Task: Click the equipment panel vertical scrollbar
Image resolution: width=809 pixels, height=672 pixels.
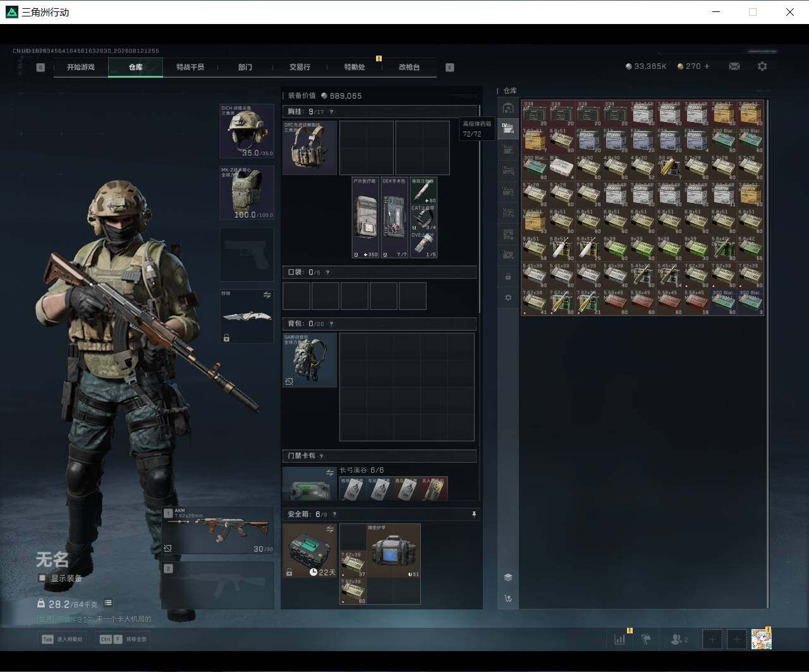Action: click(x=480, y=209)
